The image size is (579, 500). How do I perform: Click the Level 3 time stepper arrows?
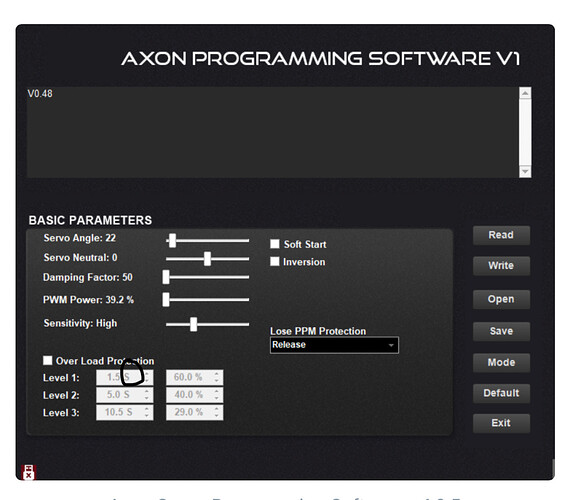pyautogui.click(x=147, y=412)
